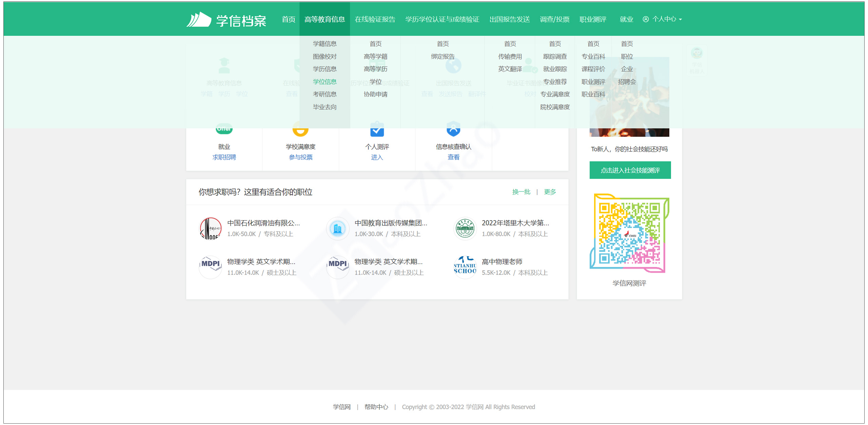Click the 更多 jobs link
The width and height of the screenshot is (868, 425).
tap(550, 192)
